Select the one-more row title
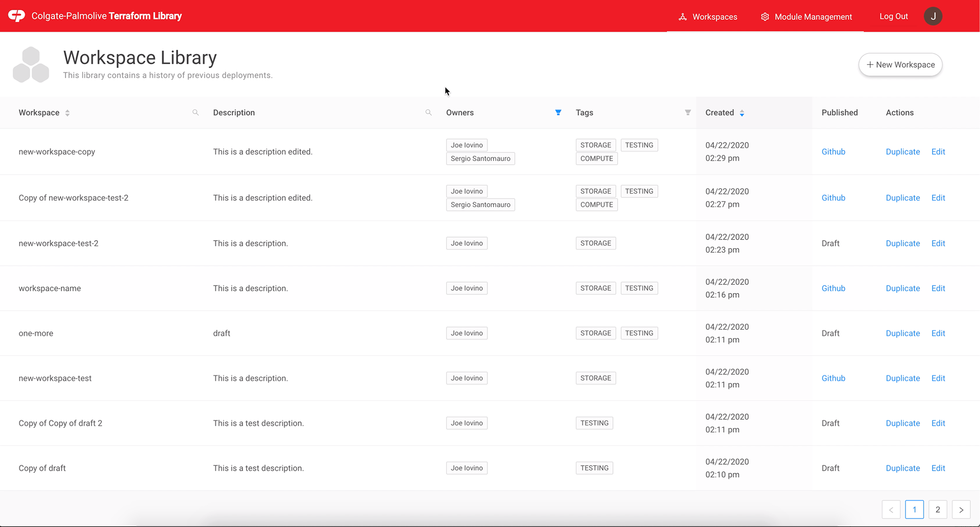 [x=36, y=333]
